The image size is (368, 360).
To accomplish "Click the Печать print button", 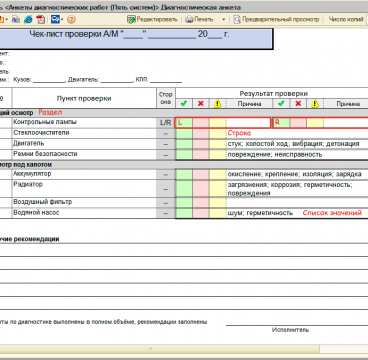I will coord(199,20).
